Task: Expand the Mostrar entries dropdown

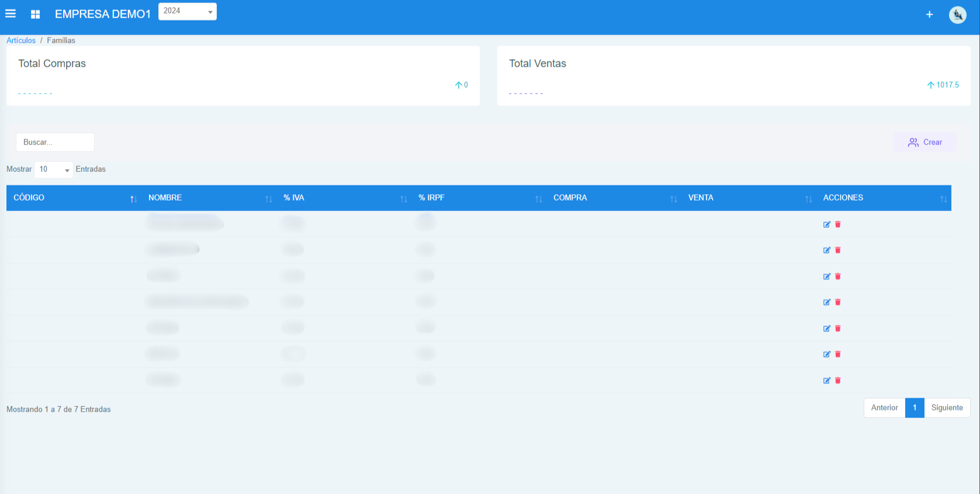Action: [x=54, y=170]
